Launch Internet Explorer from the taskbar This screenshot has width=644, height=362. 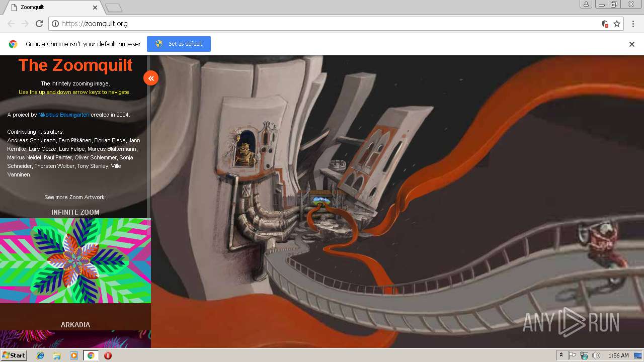(x=40, y=355)
